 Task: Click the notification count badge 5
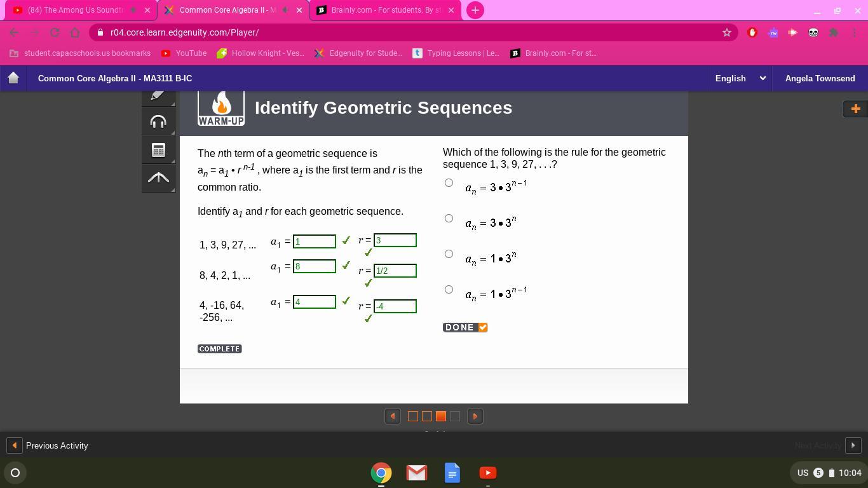[x=818, y=473]
